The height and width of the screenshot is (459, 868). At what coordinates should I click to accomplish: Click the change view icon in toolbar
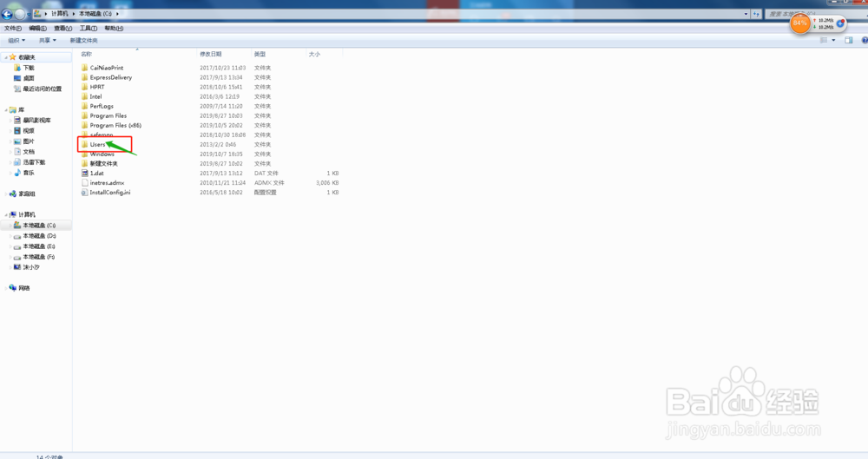[x=824, y=41]
